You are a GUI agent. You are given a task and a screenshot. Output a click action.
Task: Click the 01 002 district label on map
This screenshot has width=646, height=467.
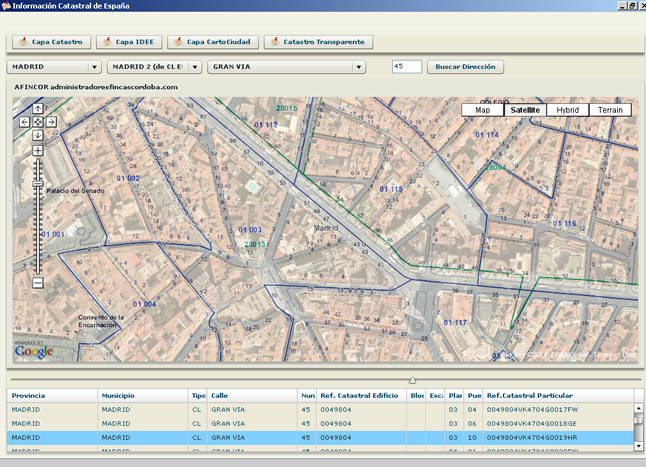128,178
